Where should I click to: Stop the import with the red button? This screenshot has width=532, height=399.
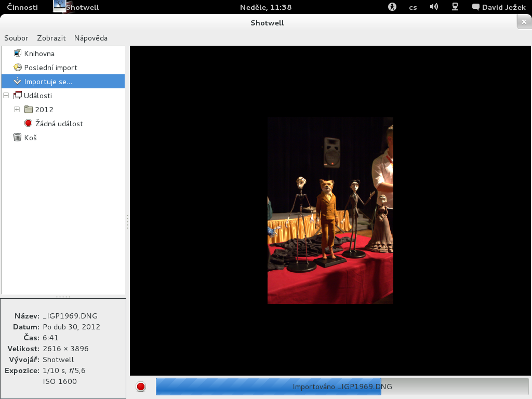click(x=141, y=387)
